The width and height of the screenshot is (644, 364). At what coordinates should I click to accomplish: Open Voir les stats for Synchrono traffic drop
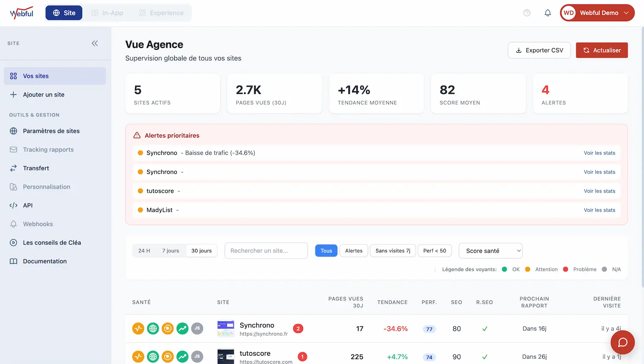[x=599, y=153]
